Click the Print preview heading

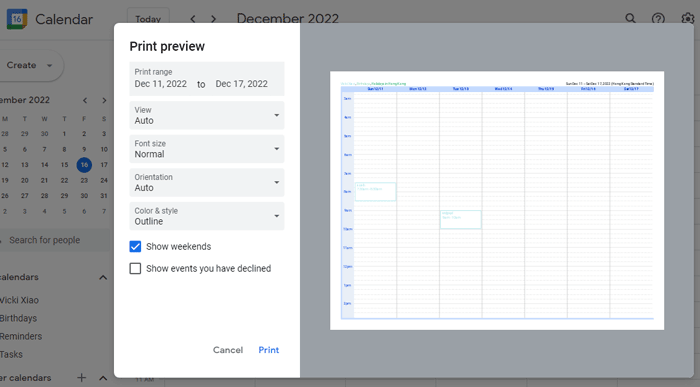point(167,46)
